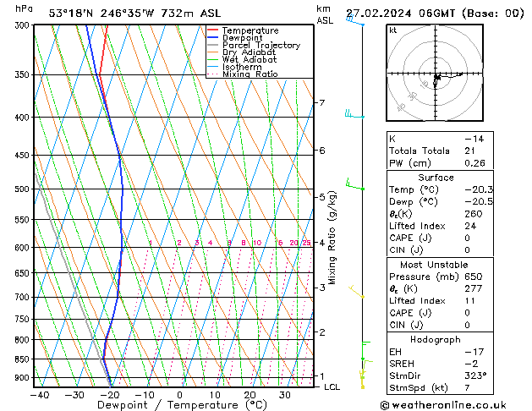This screenshot has width=532, height=411.
Task: Click the hodograph wind plot
Action: (435, 73)
